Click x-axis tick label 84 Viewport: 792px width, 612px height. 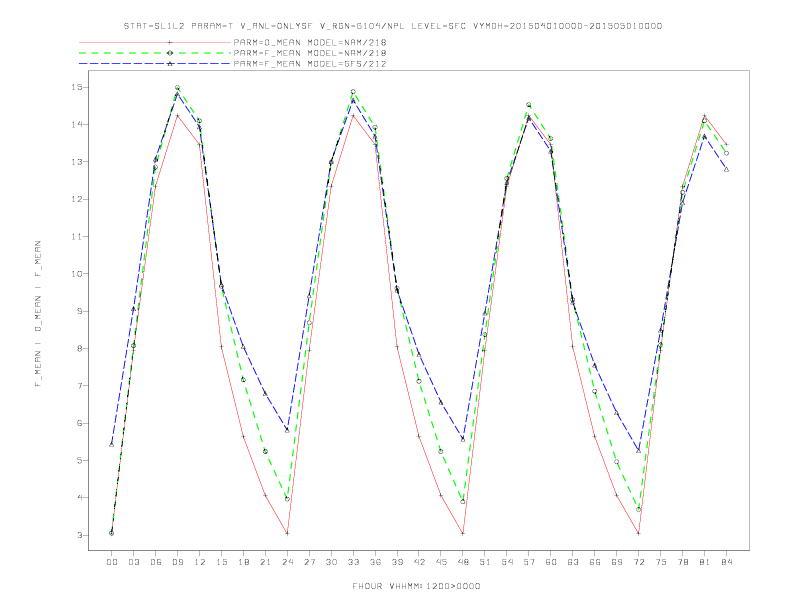[x=727, y=562]
